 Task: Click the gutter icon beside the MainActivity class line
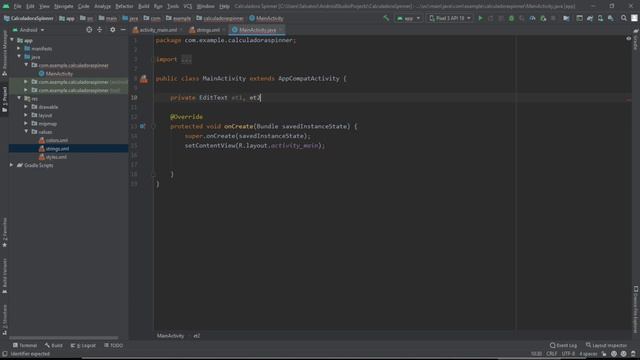(x=144, y=79)
